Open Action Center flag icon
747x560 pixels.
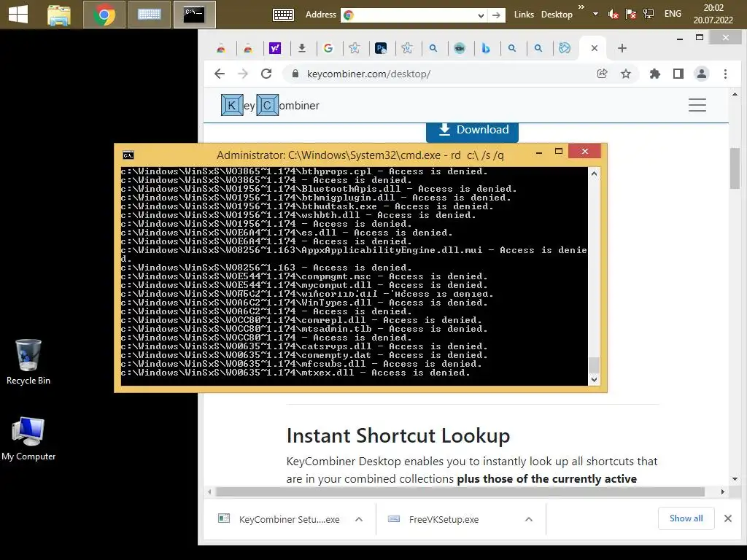point(630,15)
